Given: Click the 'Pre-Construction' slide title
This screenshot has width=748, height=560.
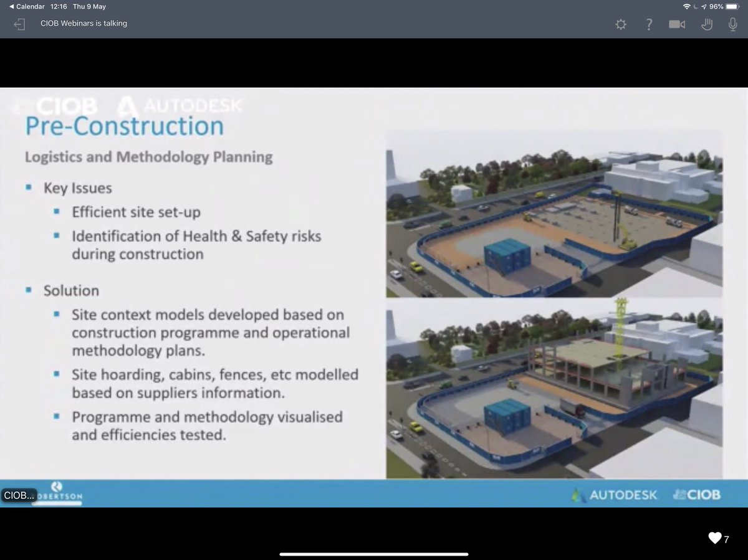Looking at the screenshot, I should click(124, 126).
